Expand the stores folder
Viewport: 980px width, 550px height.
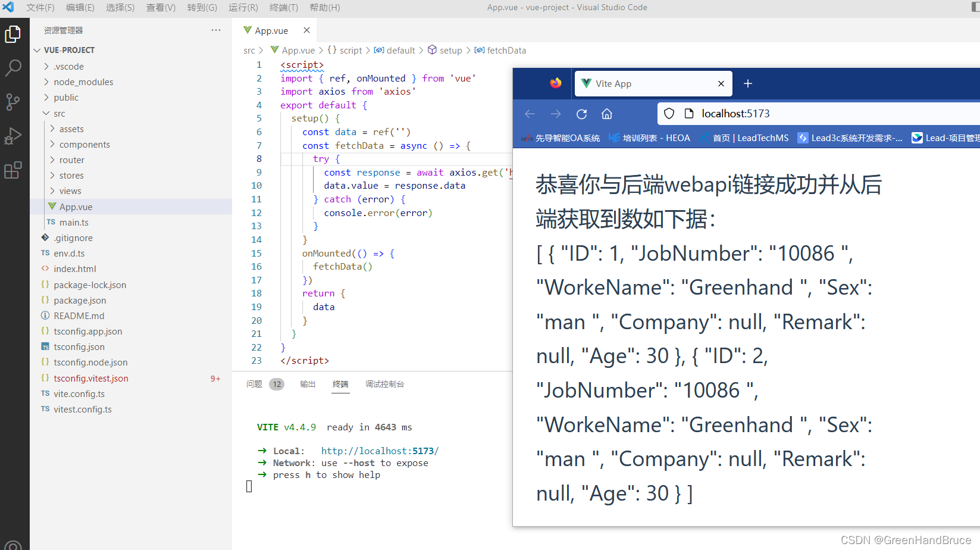pos(52,175)
